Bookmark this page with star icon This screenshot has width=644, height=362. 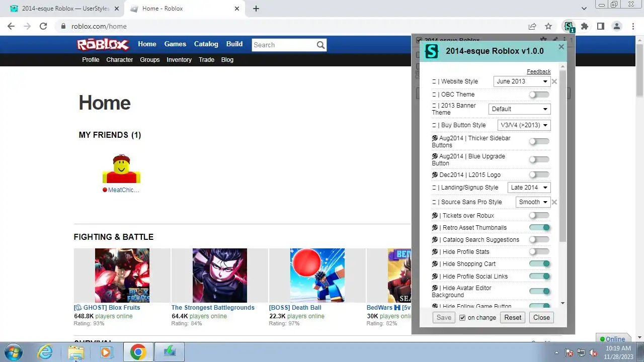point(548,26)
